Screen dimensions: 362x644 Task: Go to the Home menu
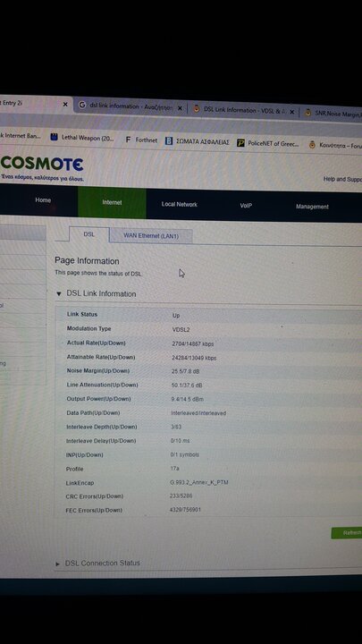coord(43,200)
